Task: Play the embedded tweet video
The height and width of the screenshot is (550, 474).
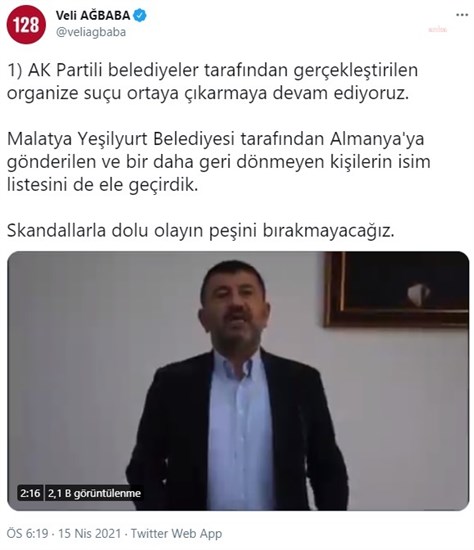Action: [x=238, y=381]
